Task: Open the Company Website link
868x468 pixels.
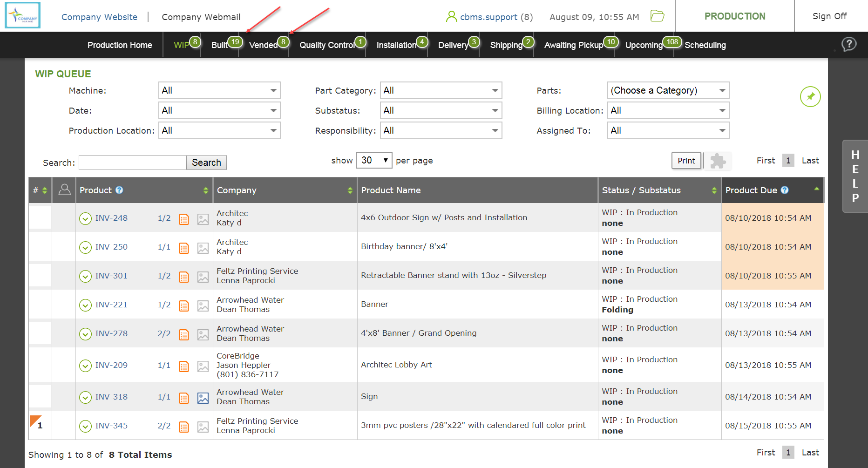Action: coord(100,17)
